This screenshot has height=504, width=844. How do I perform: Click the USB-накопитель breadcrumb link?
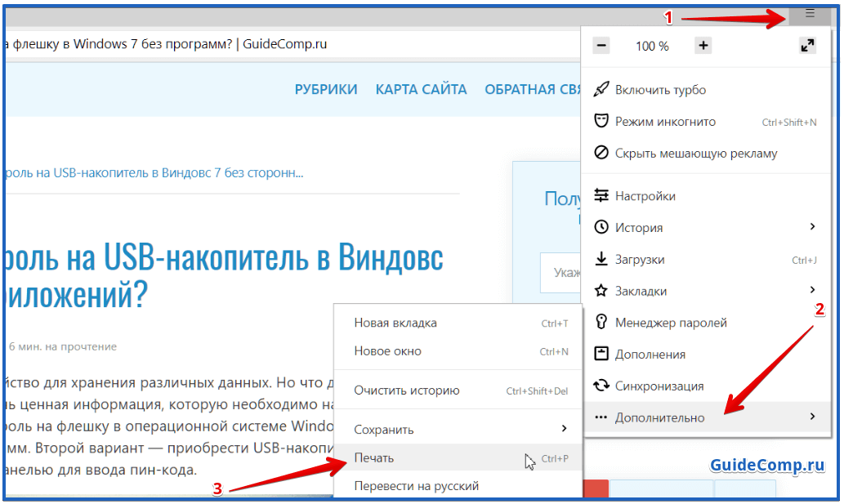(x=154, y=173)
